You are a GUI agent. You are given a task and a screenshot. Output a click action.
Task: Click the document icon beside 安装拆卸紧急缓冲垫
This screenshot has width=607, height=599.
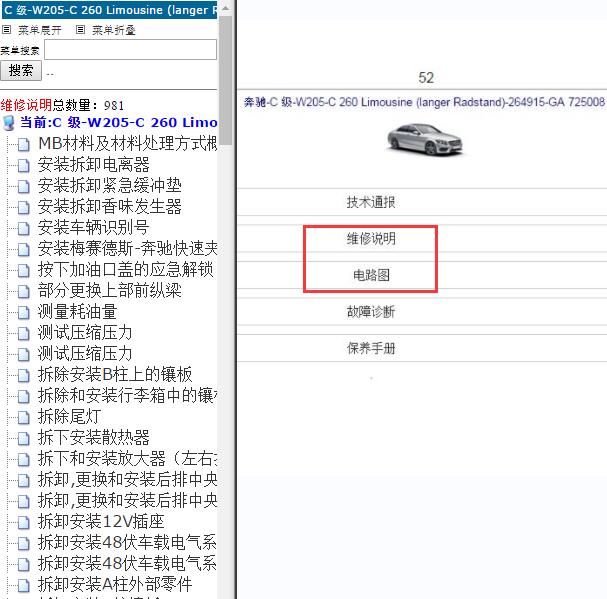(x=24, y=186)
